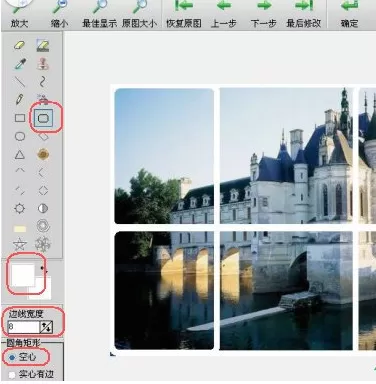The width and height of the screenshot is (376, 384).
Task: Select the curve line tool
Action: click(43, 81)
